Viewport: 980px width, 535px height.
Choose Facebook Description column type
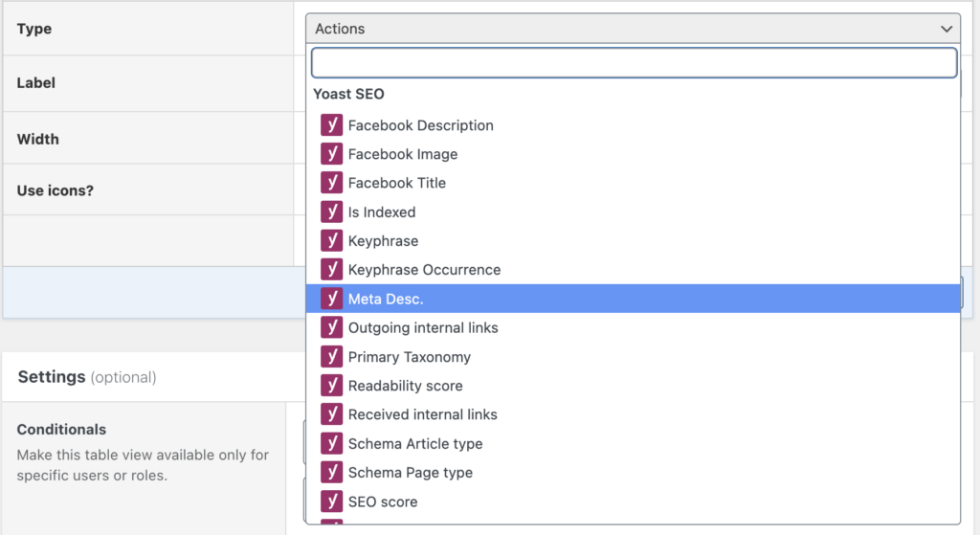633,125
